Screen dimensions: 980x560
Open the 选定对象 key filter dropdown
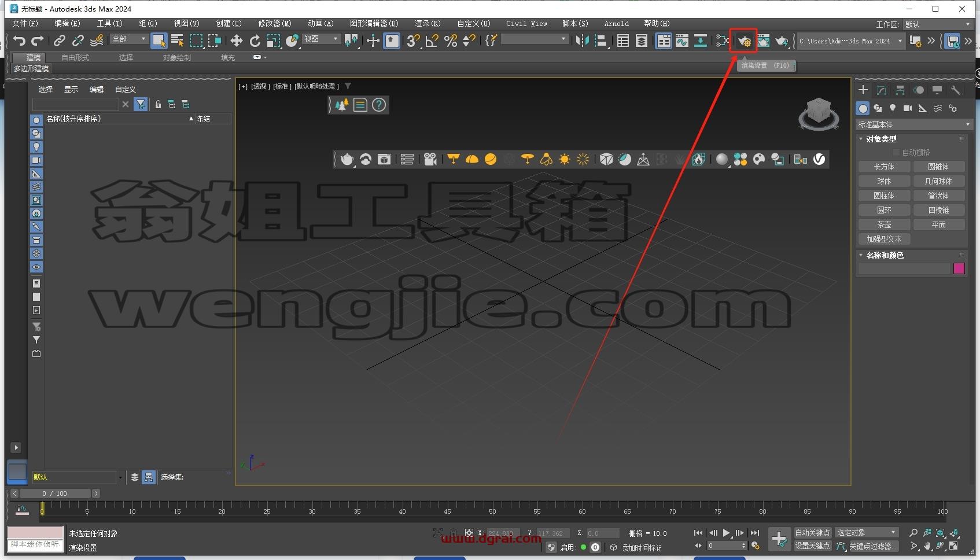pyautogui.click(x=867, y=533)
